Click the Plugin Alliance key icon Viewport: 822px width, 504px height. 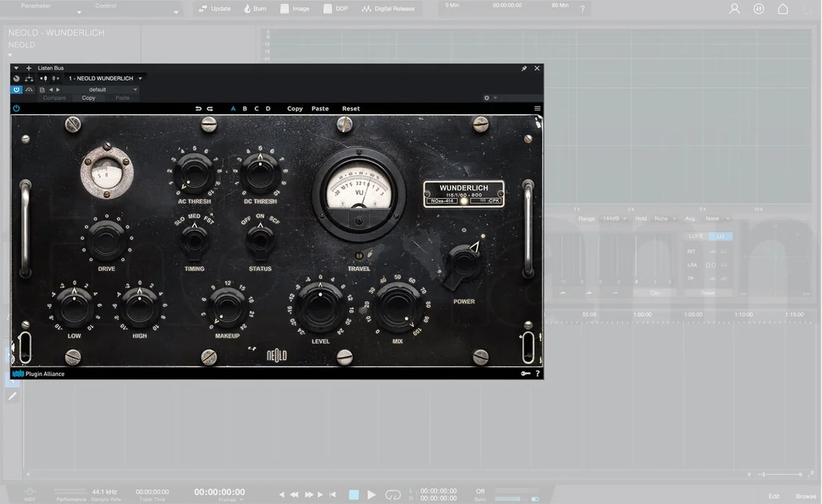pos(525,374)
